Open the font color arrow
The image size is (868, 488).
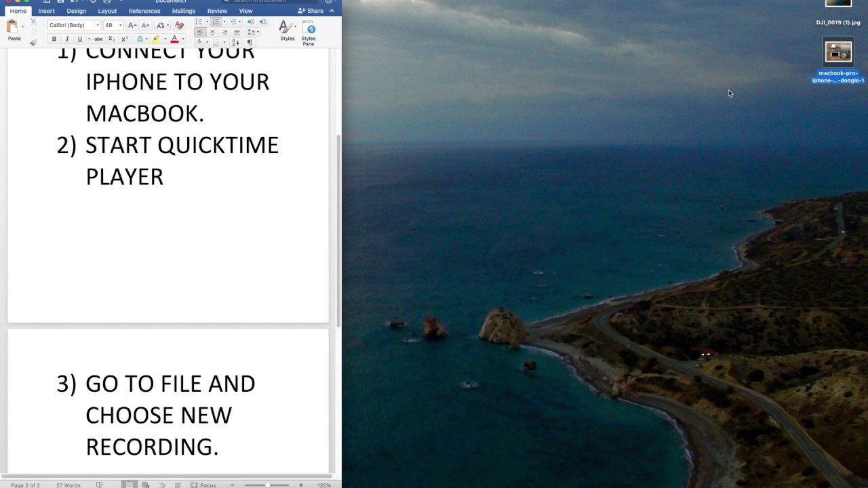[183, 39]
